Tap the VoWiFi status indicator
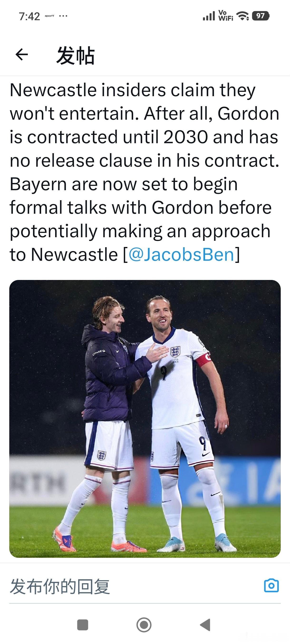Image resolution: width=290 pixels, height=644 pixels. click(x=225, y=16)
